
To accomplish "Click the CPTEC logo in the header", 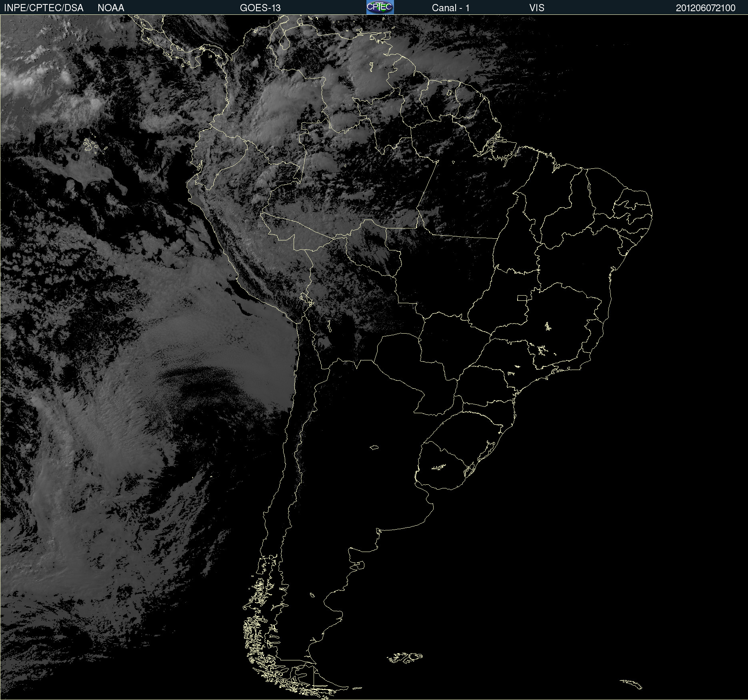I will (380, 7).
